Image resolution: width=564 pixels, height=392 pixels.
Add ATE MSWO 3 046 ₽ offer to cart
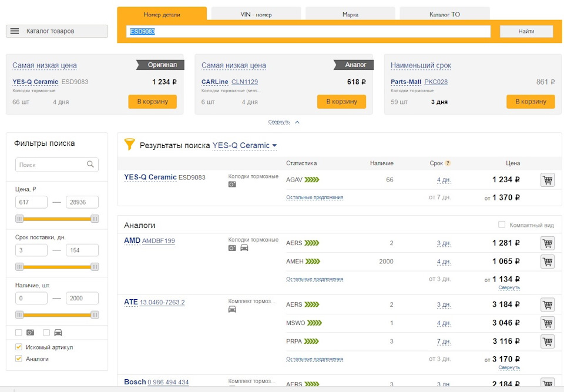coord(548,323)
